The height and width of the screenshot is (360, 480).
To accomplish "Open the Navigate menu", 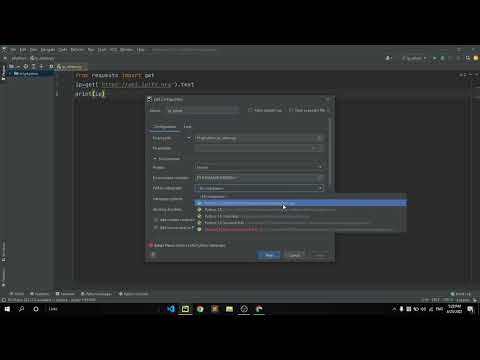I will click(x=48, y=50).
